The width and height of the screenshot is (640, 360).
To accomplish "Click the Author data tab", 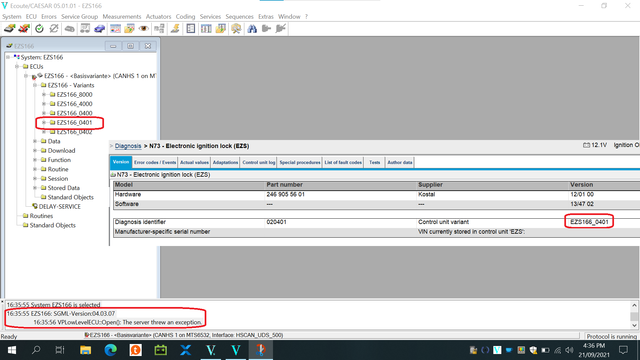I will 400,162.
